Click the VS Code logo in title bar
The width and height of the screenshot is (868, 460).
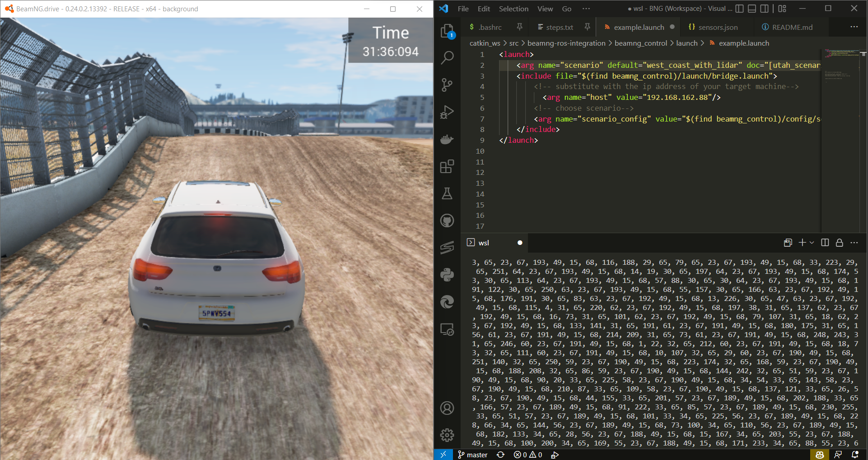pyautogui.click(x=443, y=9)
